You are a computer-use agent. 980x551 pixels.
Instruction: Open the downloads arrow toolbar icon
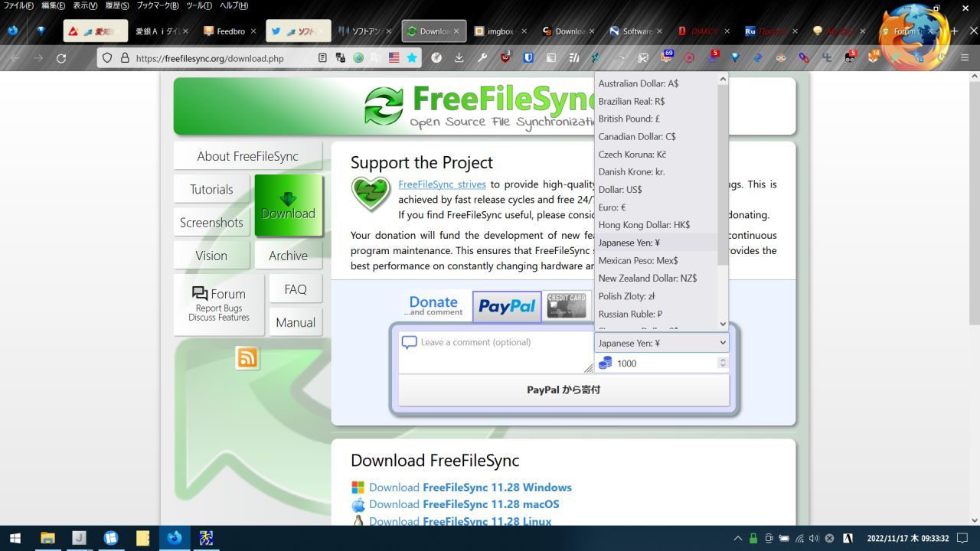(x=459, y=58)
